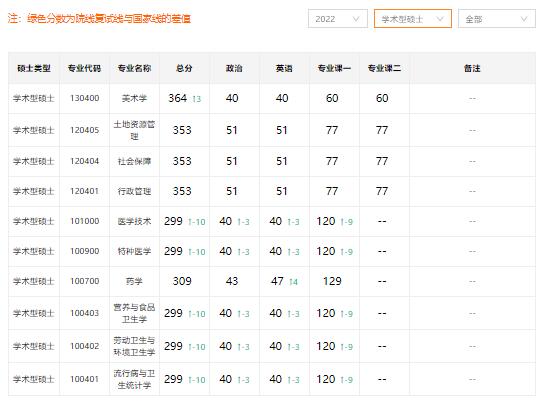The height and width of the screenshot is (402, 541).
Task: Click the orange note text about green scores
Action: [x=99, y=18]
